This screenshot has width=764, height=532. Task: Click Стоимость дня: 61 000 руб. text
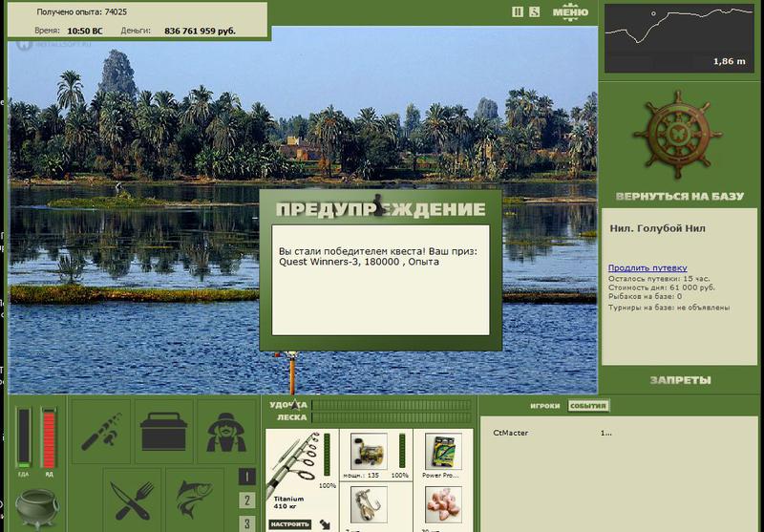click(661, 287)
